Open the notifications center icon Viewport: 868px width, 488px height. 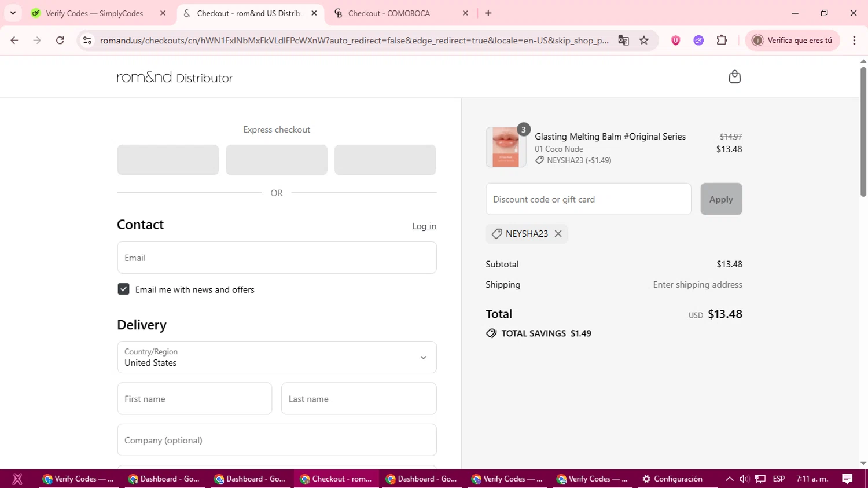click(847, 479)
